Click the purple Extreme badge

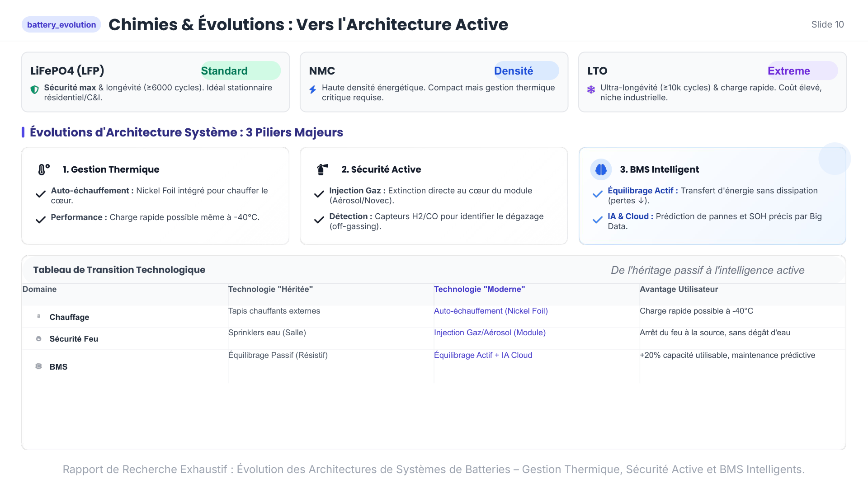tap(802, 71)
